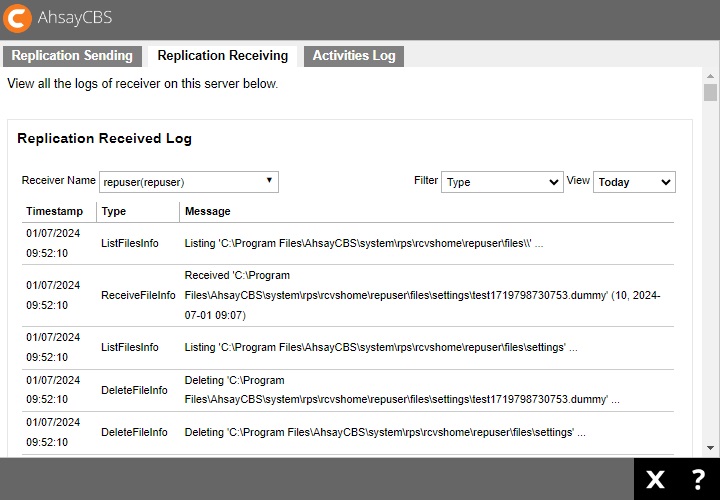This screenshot has width=720, height=500.
Task: Open the Activities Log tab
Action: click(354, 56)
